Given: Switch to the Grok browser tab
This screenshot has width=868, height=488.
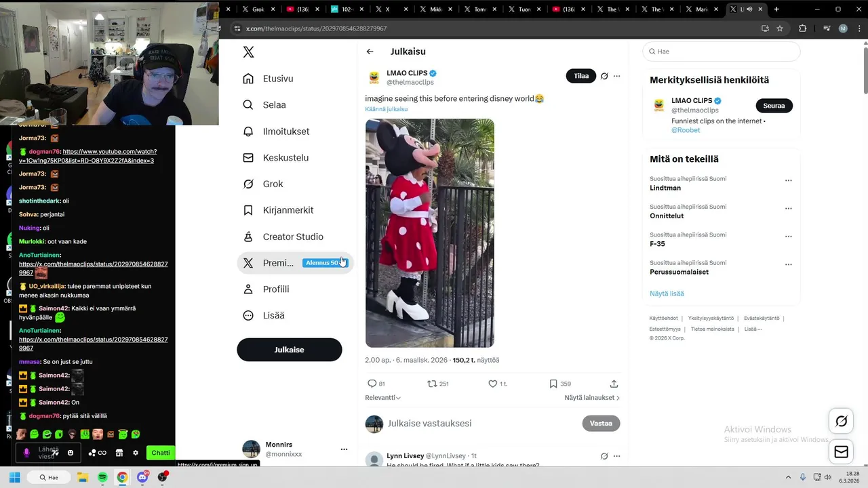Looking at the screenshot, I should tap(258, 9).
